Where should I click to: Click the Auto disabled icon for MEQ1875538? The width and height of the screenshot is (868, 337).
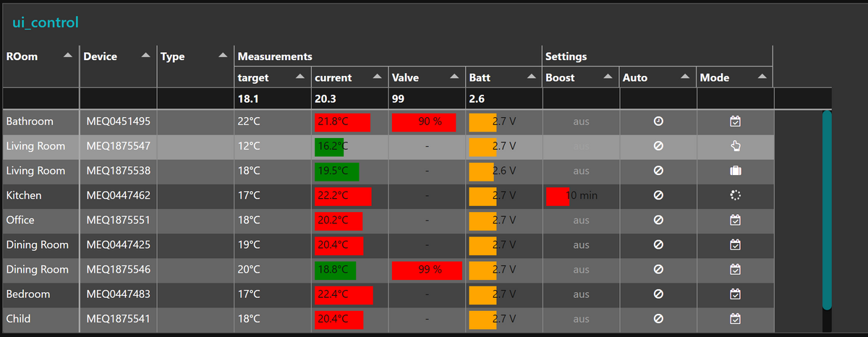coord(658,171)
